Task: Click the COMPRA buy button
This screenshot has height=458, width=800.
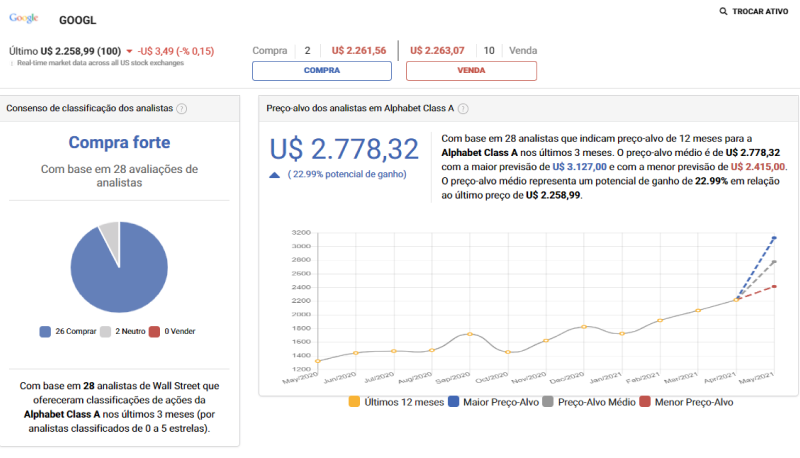Action: coord(321,70)
